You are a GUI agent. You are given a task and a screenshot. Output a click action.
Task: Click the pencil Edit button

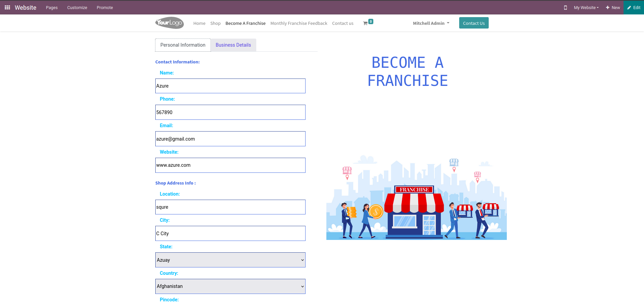[x=634, y=7]
